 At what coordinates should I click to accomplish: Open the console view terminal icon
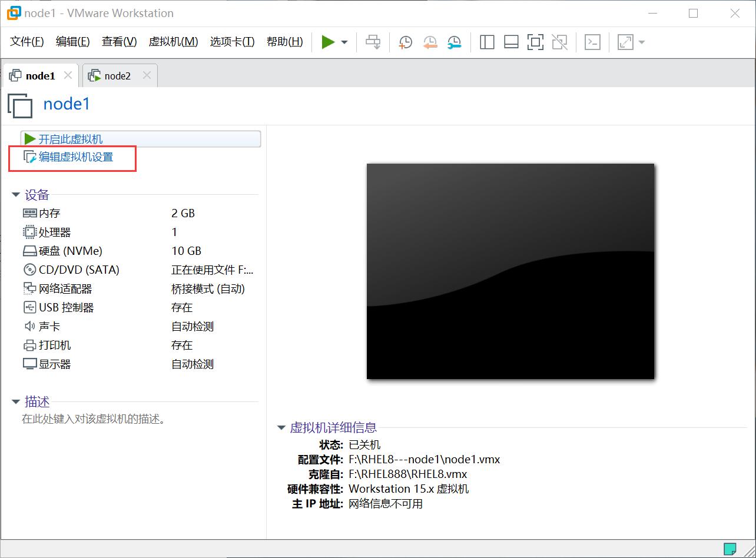592,42
